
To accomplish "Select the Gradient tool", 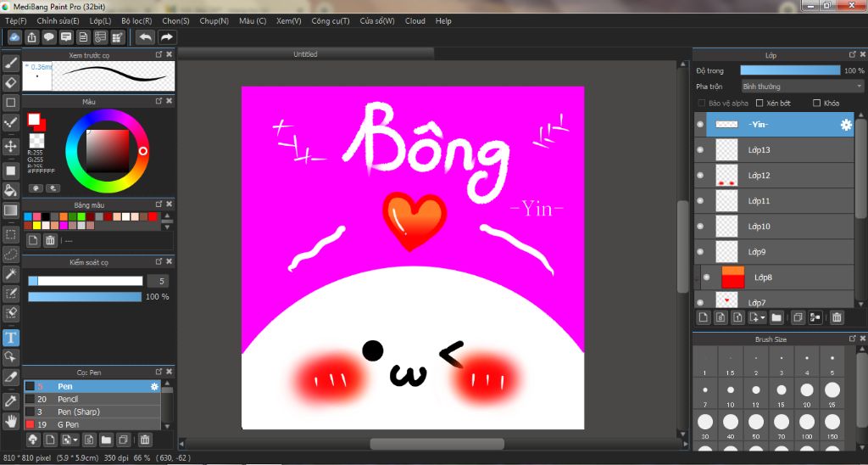I will click(x=11, y=210).
